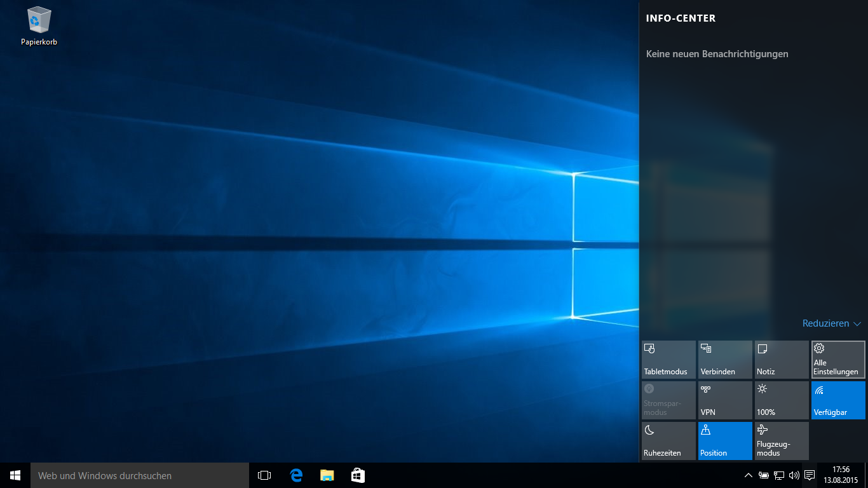
Task: Launch Microsoft Edge from the taskbar
Action: pos(295,475)
